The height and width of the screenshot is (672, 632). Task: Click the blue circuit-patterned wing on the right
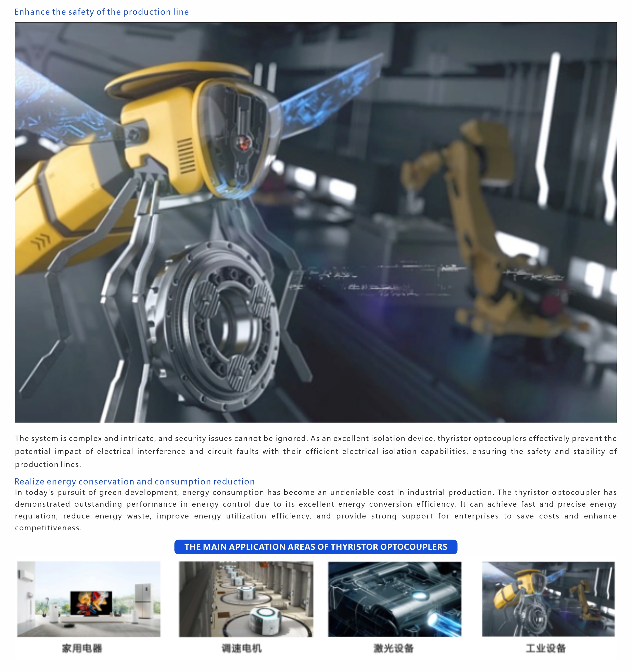pyautogui.click(x=331, y=91)
